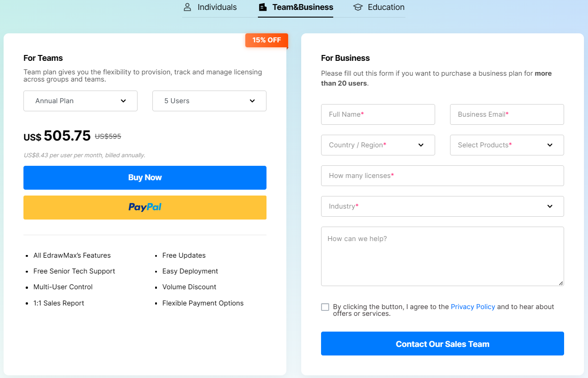Screen dimensions: 588x378
Task: Click the For Teams heading
Action: click(43, 58)
